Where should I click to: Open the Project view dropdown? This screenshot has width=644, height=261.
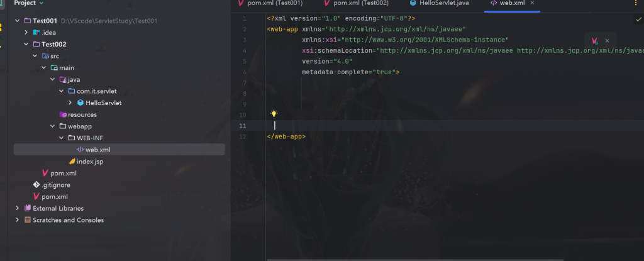pos(41,3)
